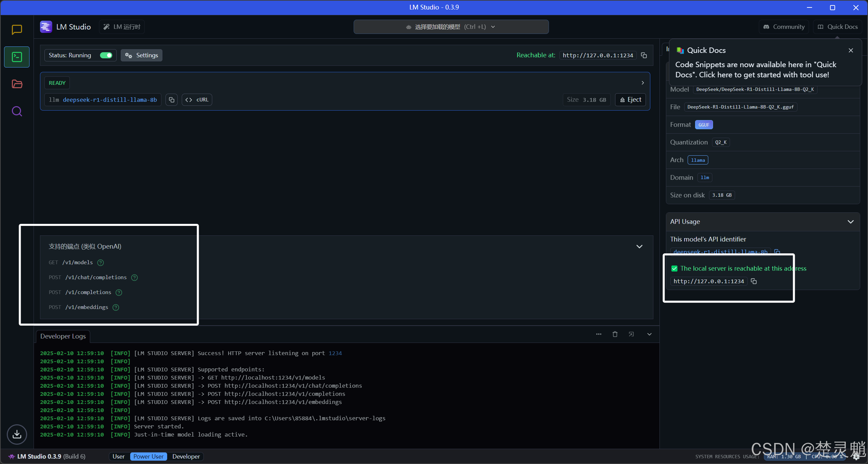The width and height of the screenshot is (868, 464).
Task: Open the Chat sidebar icon
Action: 17,30
